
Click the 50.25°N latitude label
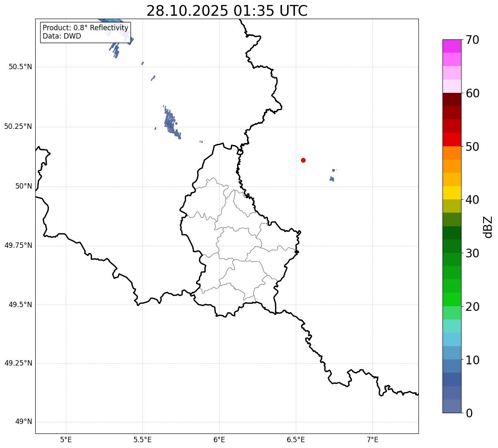[18, 126]
